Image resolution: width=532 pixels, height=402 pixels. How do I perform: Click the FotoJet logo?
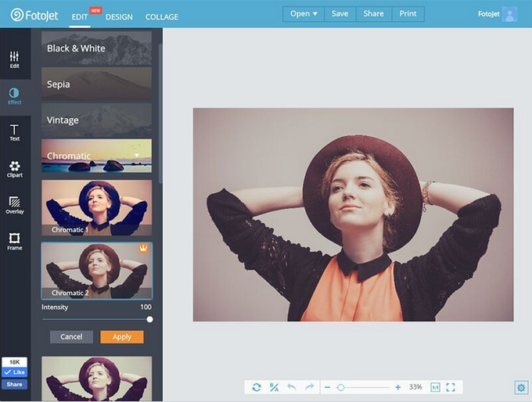click(34, 15)
